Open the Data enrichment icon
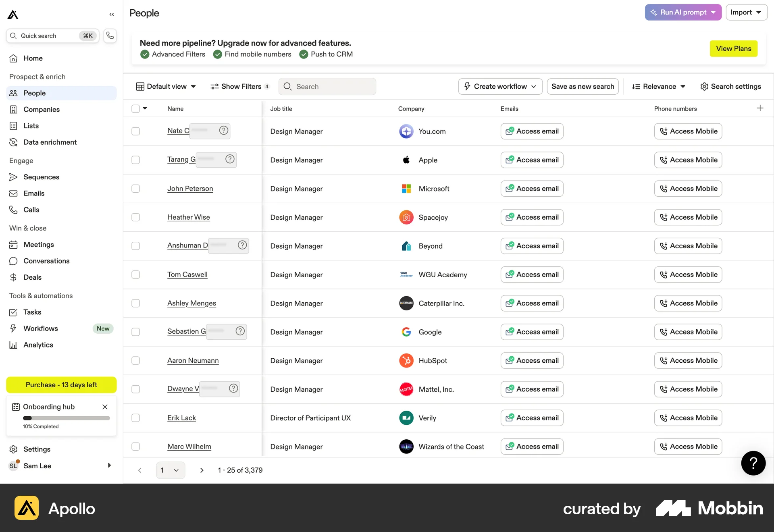Screen dimensions: 774x532 tap(13, 142)
